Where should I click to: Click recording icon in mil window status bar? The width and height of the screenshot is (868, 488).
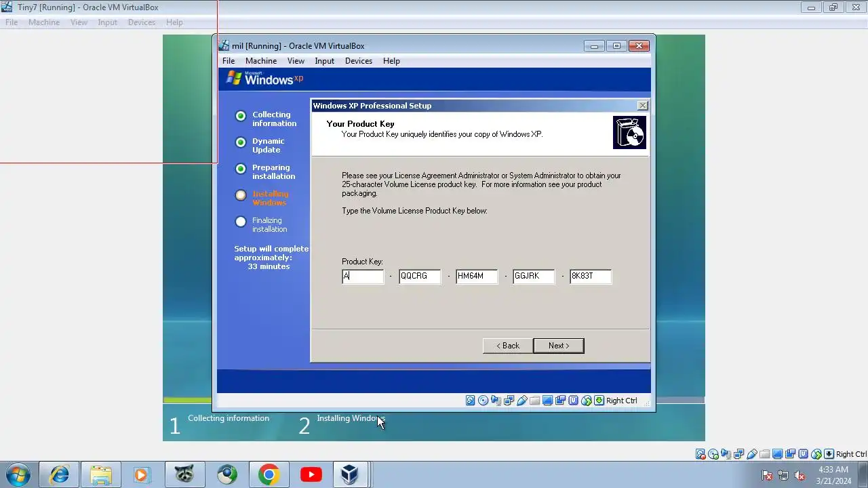pos(561,401)
